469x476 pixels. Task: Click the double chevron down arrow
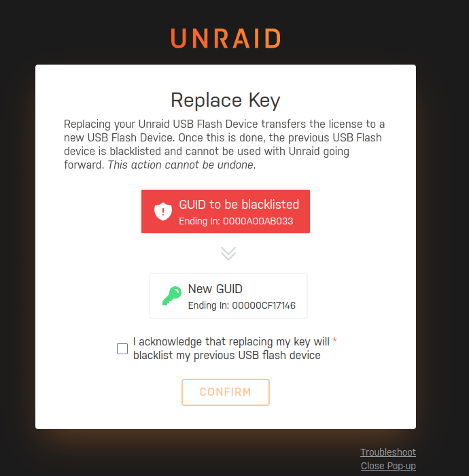tap(228, 254)
